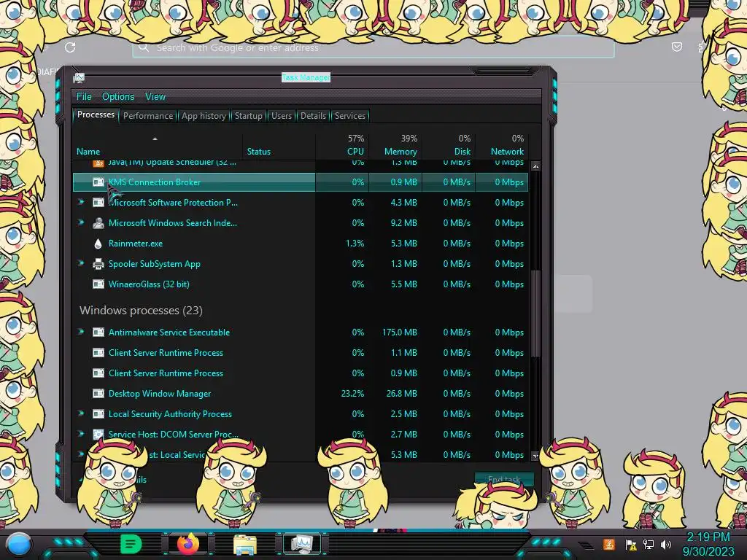
Task: Select the Rainmeter.exe process name
Action: tap(135, 244)
